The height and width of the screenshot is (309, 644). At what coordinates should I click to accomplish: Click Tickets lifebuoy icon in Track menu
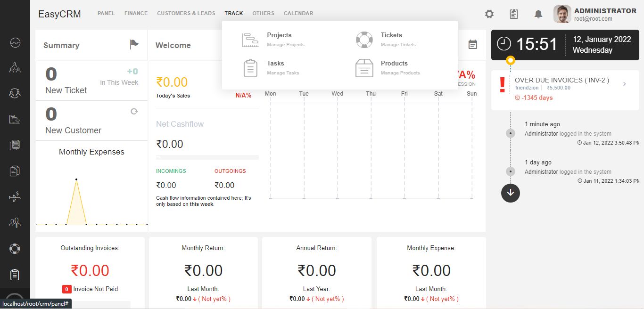[364, 40]
